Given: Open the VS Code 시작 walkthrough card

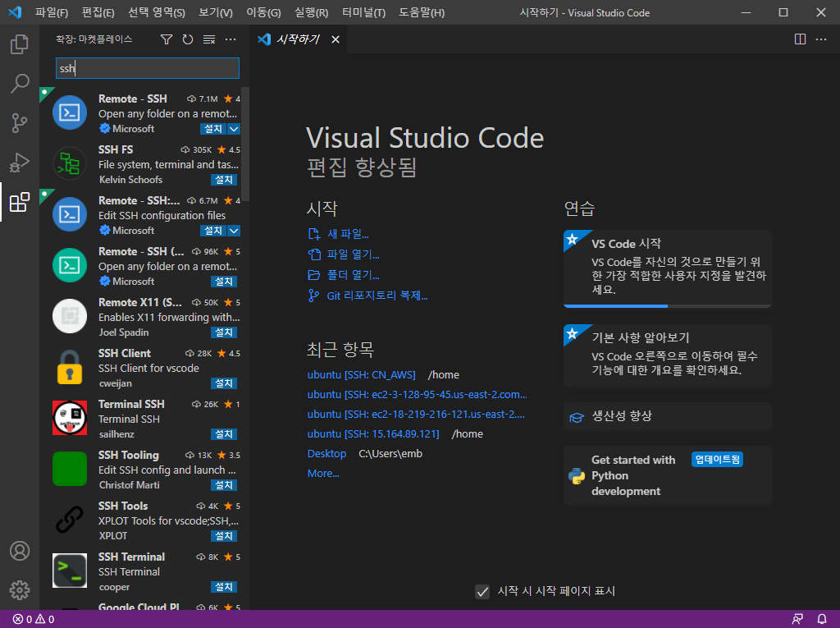Looking at the screenshot, I should pos(668,268).
